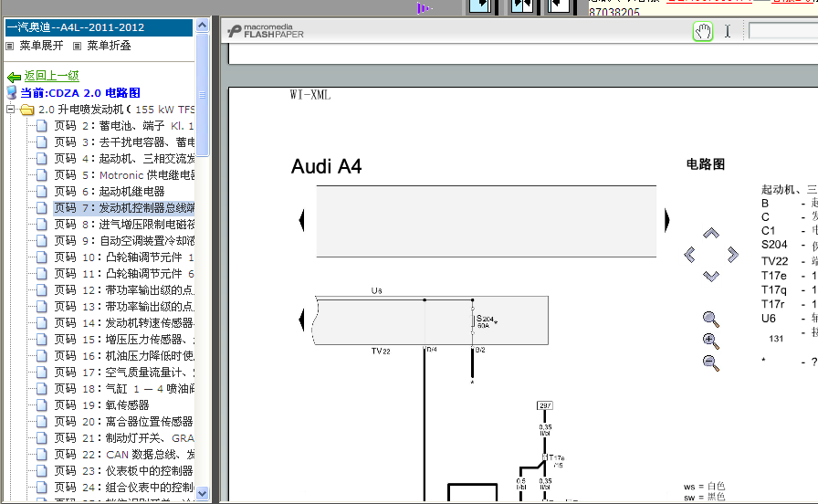Open 页码 16 机油压力降低时 page

[x=124, y=356]
